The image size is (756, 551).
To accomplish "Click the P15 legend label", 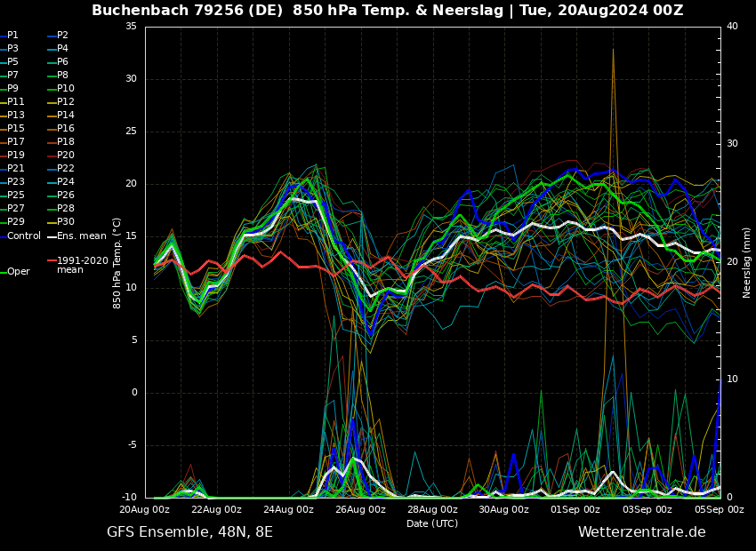I will (x=12, y=128).
